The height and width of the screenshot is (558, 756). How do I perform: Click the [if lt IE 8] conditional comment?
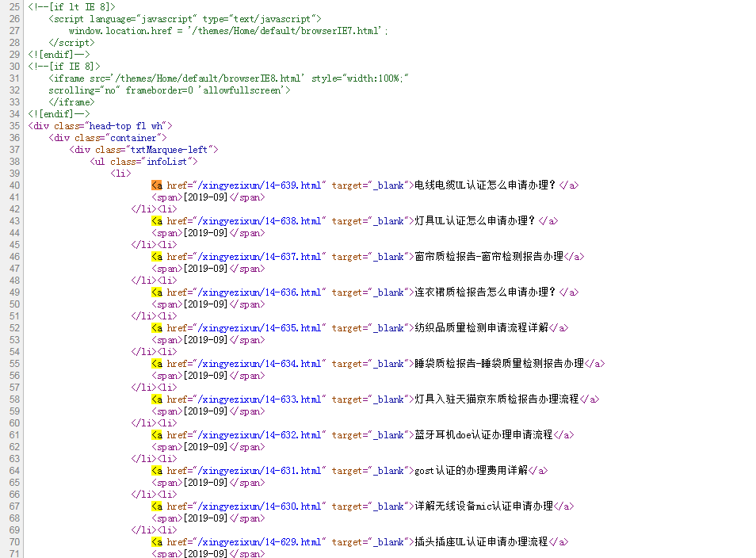click(x=72, y=7)
